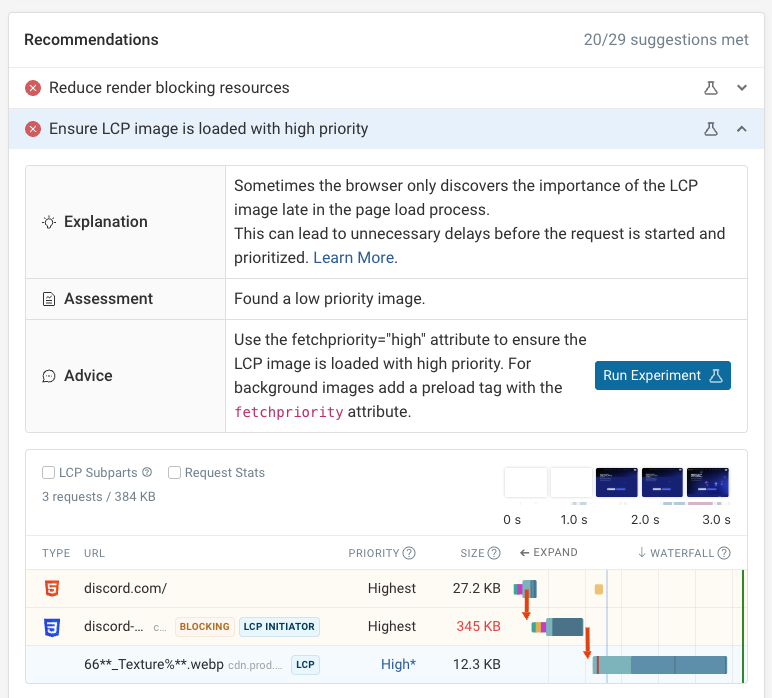This screenshot has width=772, height=698.
Task: Click the second blank filmstrip thumbnail
Action: point(571,482)
